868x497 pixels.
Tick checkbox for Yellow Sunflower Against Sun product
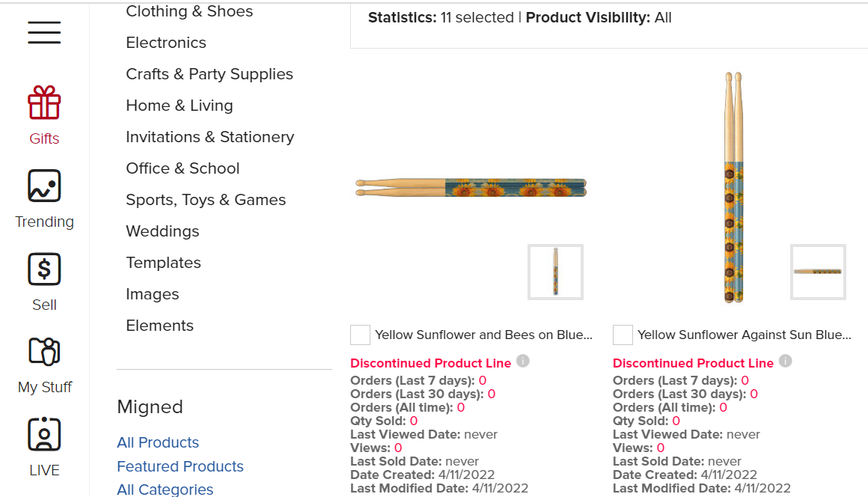[x=623, y=335]
